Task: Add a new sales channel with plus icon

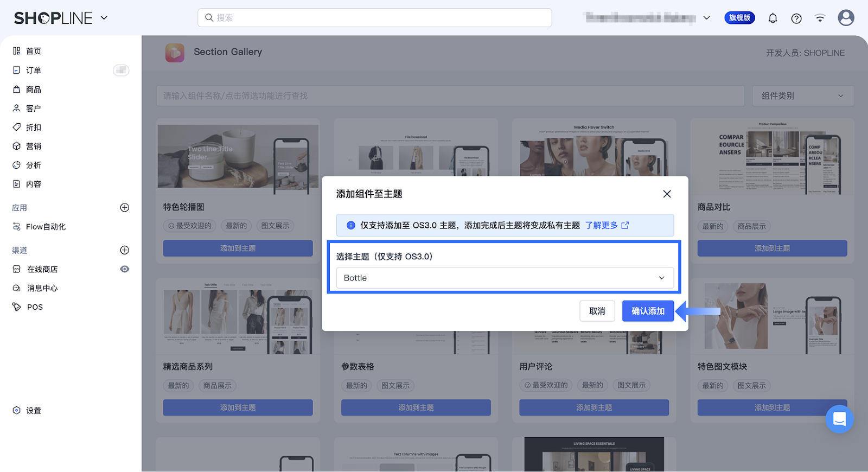Action: tap(125, 250)
